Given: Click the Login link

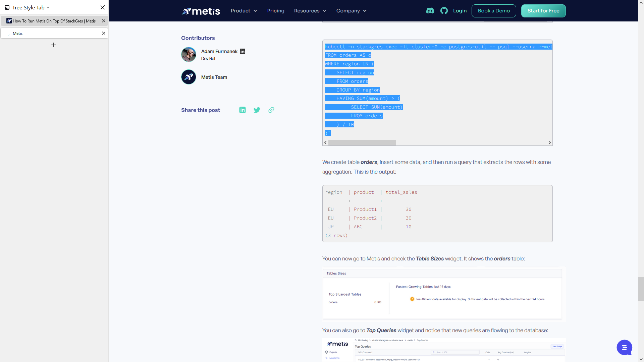Looking at the screenshot, I should click(x=460, y=11).
